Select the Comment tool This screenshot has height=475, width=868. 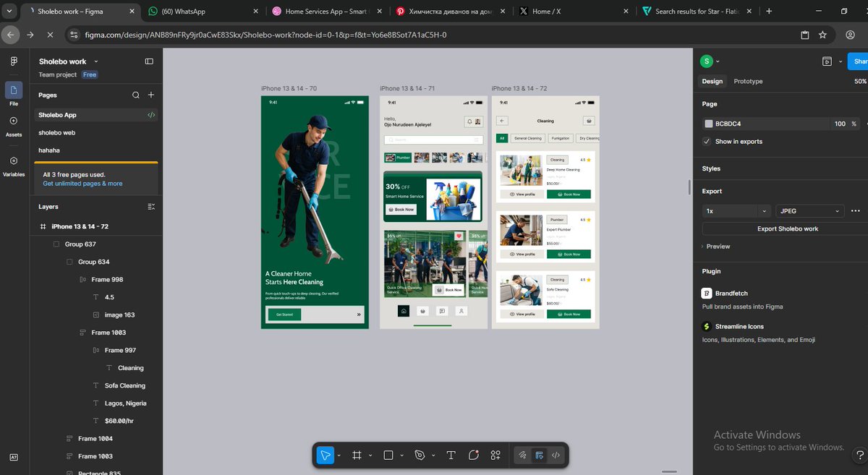[473, 455]
